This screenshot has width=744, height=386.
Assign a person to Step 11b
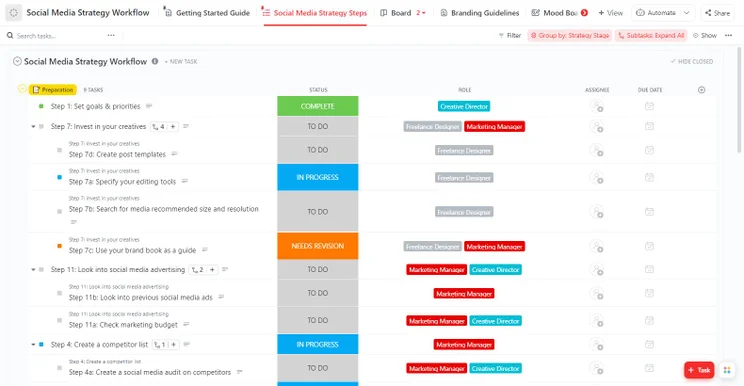pyautogui.click(x=596, y=294)
